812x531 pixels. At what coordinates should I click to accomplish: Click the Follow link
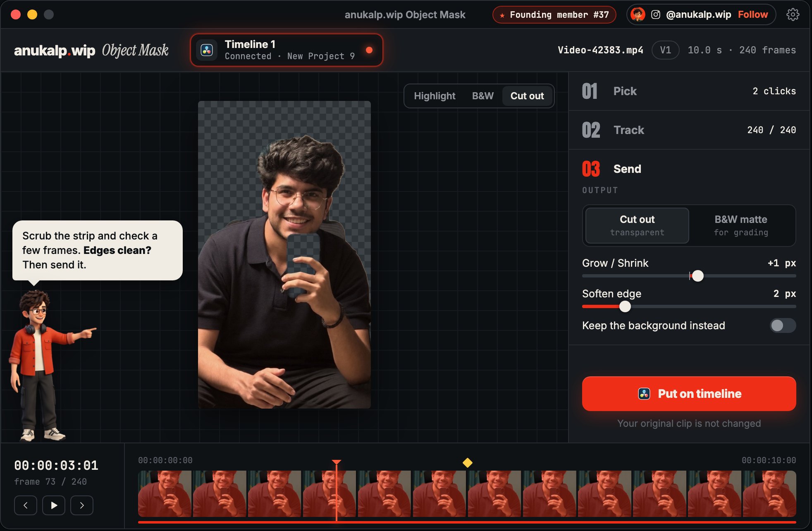pyautogui.click(x=752, y=15)
